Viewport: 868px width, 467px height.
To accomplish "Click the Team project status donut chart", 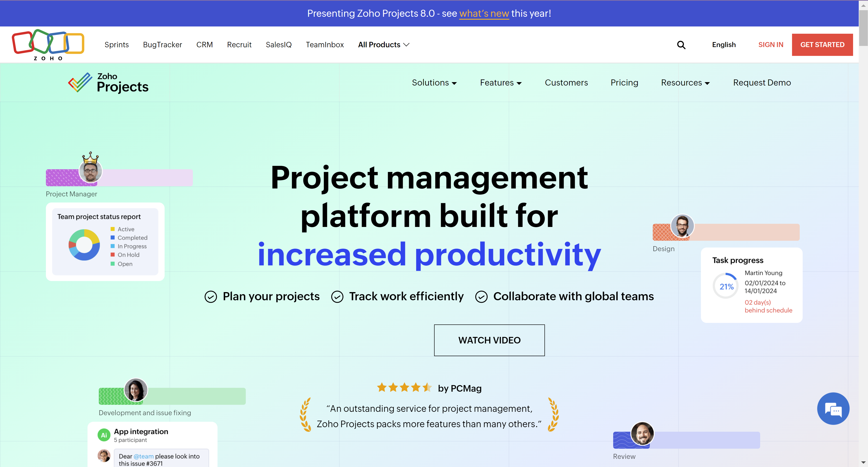I will pos(84,245).
